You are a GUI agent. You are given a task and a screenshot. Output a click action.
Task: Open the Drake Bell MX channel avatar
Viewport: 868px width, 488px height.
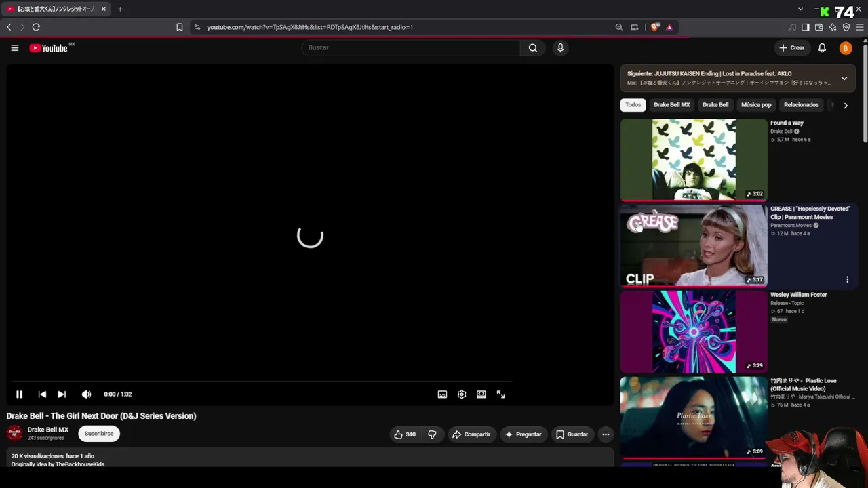coord(14,433)
